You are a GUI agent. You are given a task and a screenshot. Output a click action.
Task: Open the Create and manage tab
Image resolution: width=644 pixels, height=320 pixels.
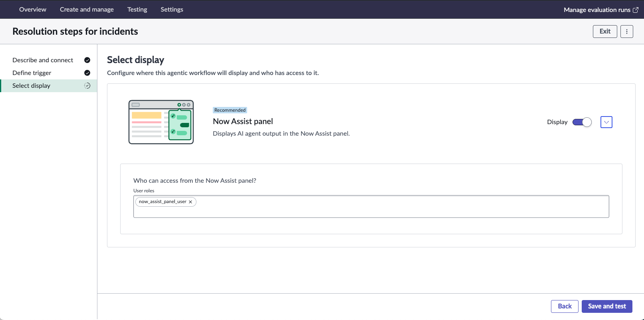[x=87, y=9]
